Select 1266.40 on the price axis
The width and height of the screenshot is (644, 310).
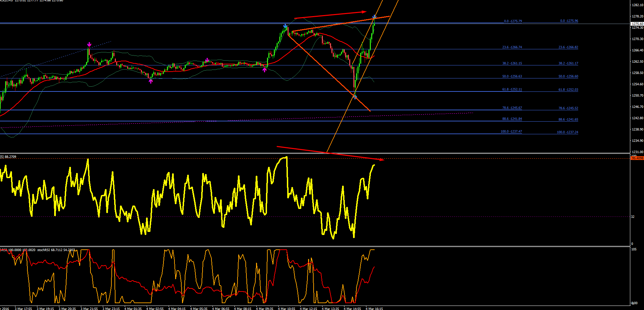637,50
